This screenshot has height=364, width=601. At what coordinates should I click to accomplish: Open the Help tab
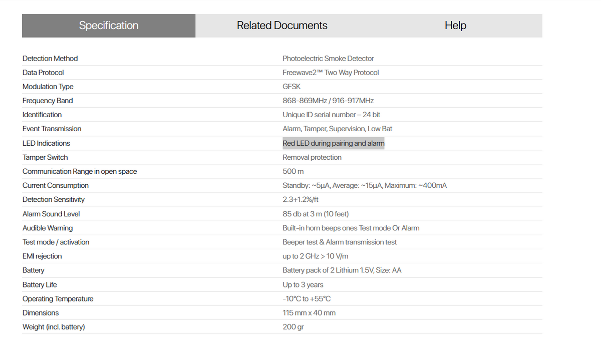[x=455, y=26]
